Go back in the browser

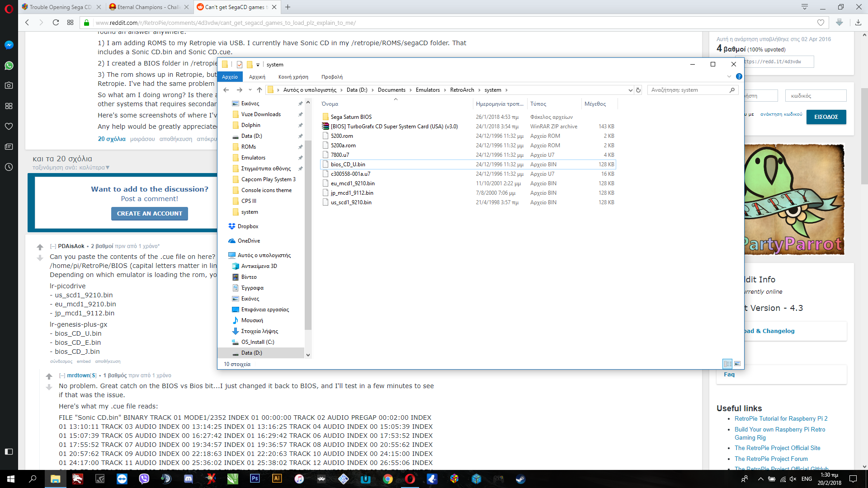coord(27,23)
